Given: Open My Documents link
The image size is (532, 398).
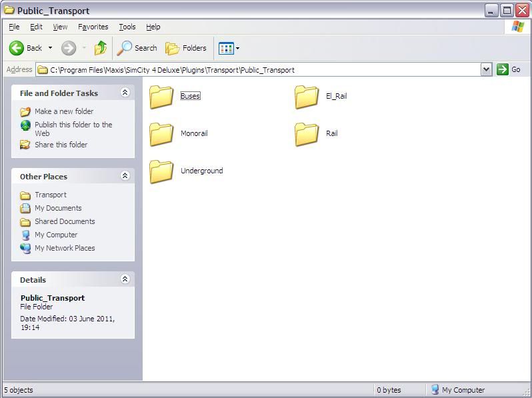Looking at the screenshot, I should pos(58,208).
